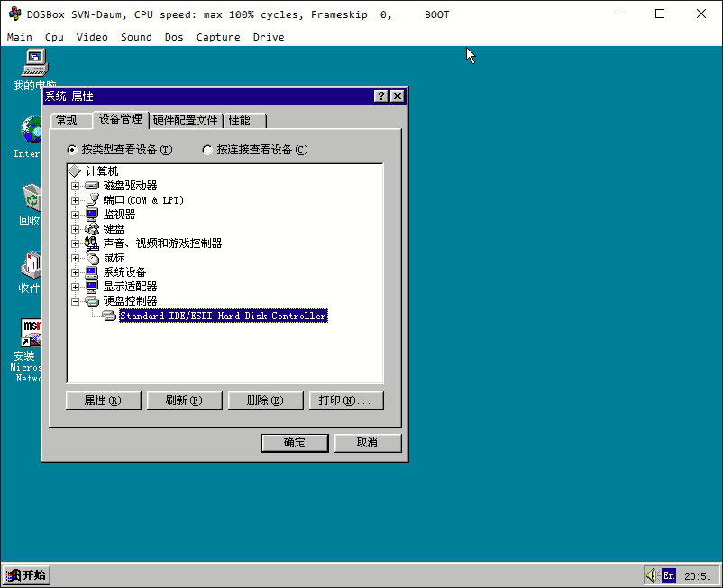
Task: Select the 计算机 root tree label
Action: click(x=102, y=171)
